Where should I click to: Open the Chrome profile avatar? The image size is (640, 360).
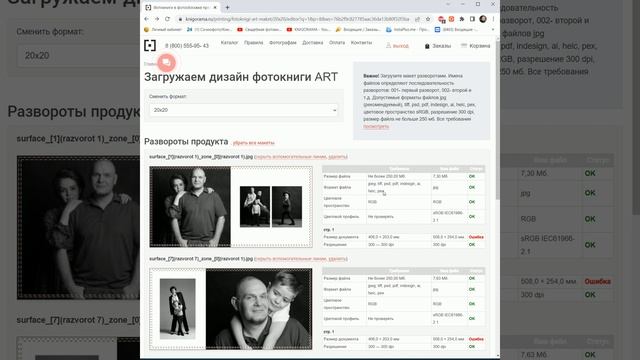click(483, 19)
